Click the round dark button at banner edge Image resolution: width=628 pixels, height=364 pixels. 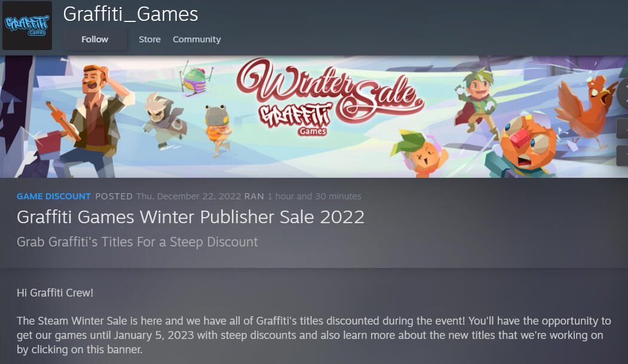(x=623, y=94)
